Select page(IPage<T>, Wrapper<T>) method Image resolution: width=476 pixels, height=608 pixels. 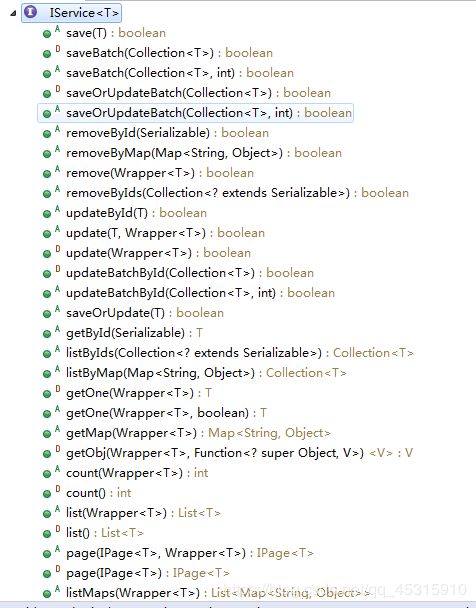click(x=190, y=553)
